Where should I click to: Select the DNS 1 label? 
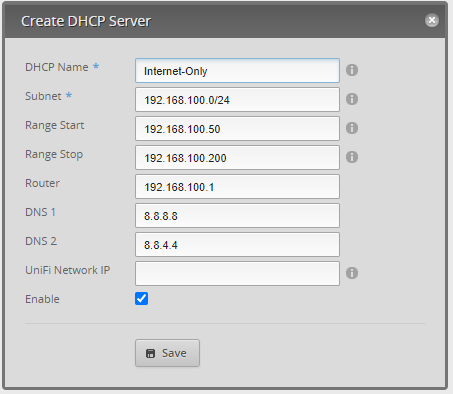coord(40,212)
